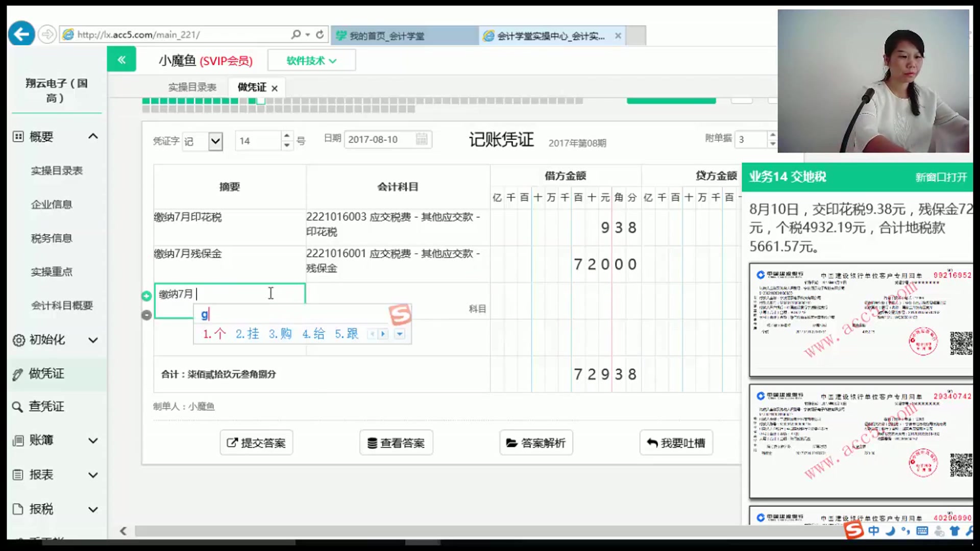This screenshot has height=551, width=980.
Task: Click Sogou soft keyboard icon
Action: pos(922,531)
